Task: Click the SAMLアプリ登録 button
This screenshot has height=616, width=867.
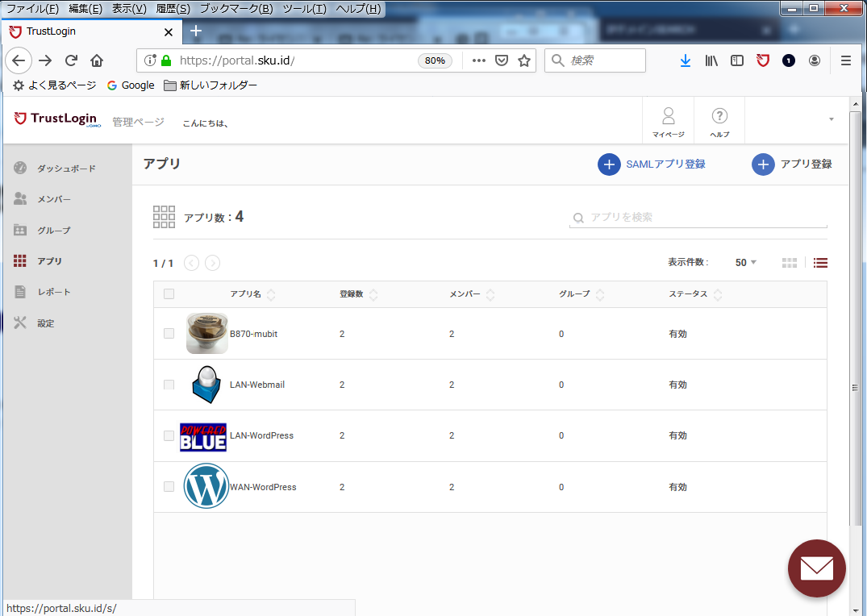Action: pos(652,164)
